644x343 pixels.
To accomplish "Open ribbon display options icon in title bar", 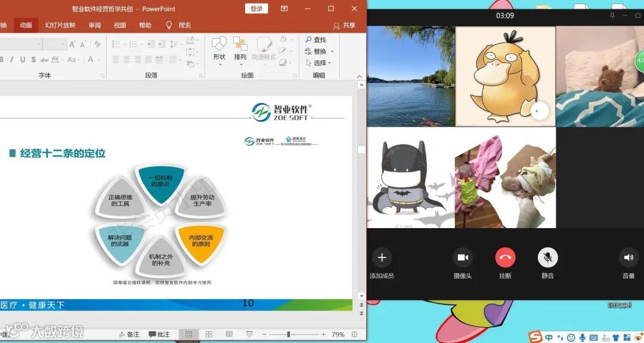I will 284,8.
